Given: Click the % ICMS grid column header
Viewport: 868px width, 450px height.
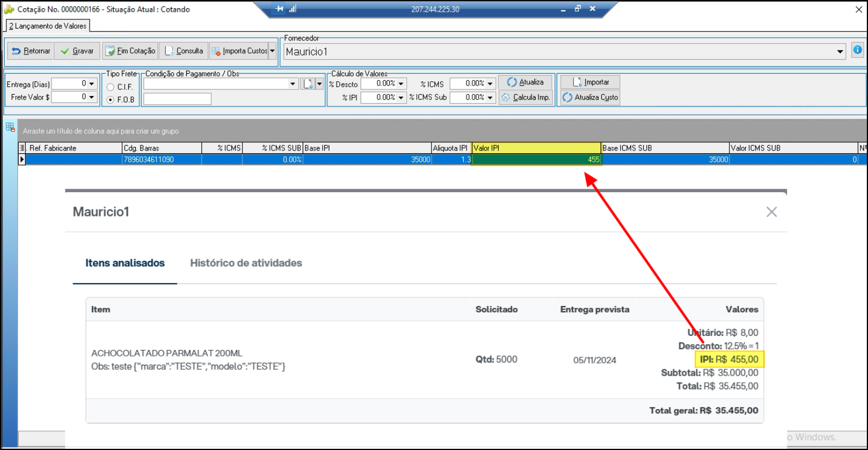Looking at the screenshot, I should [222, 148].
